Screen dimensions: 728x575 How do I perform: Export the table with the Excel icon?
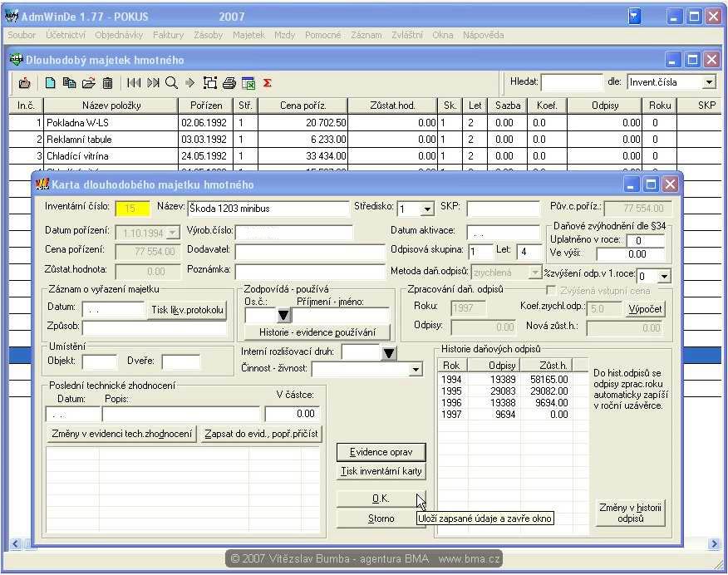pos(248,83)
